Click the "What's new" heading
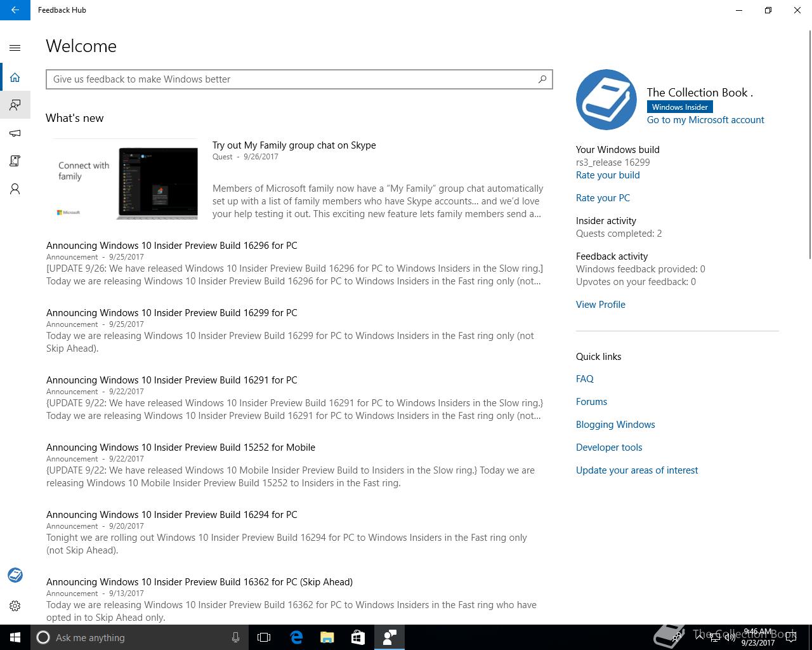The image size is (812, 650). coord(75,118)
